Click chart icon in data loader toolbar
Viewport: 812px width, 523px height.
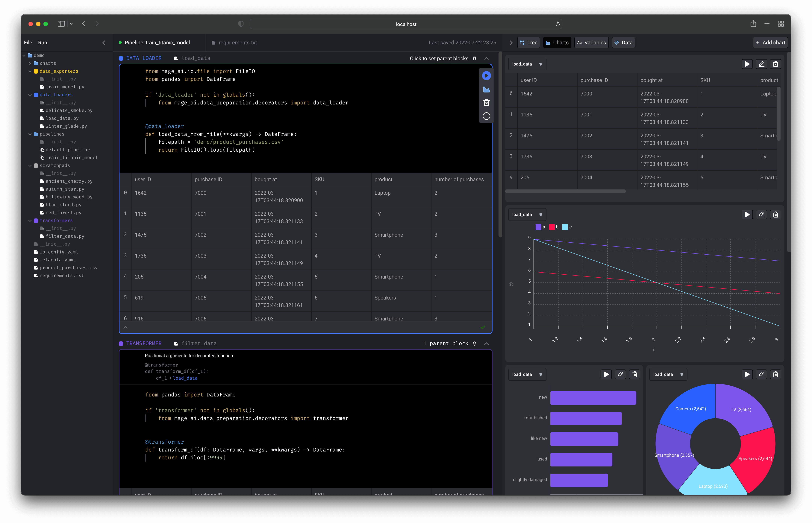(x=486, y=89)
